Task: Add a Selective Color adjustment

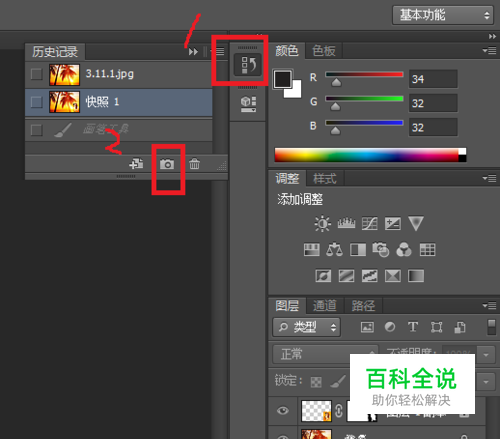Action: point(393,276)
